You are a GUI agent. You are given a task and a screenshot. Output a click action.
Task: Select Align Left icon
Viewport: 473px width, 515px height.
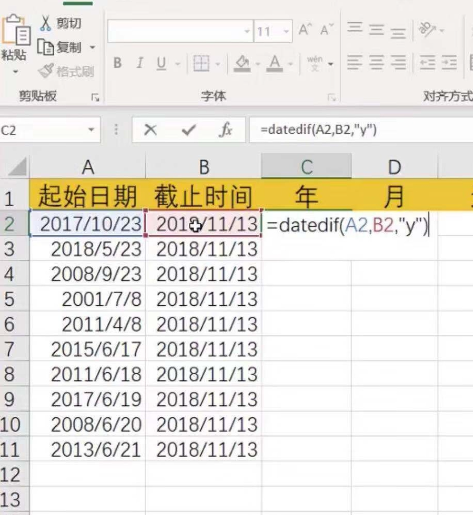pos(355,62)
